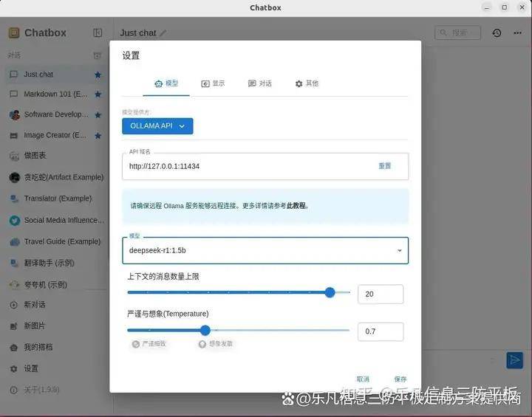Toggle star on Markdown 101 conversation
532x417 pixels.
(x=98, y=94)
